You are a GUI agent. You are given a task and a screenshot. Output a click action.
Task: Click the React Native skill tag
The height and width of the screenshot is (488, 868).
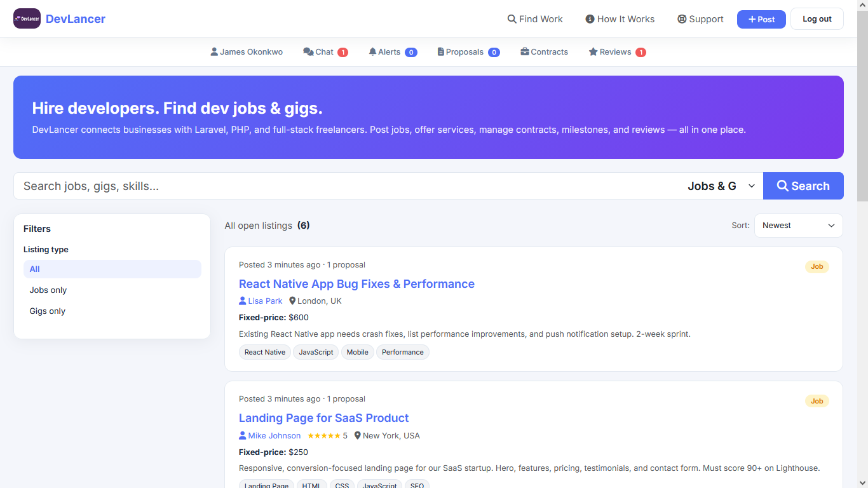click(265, 352)
